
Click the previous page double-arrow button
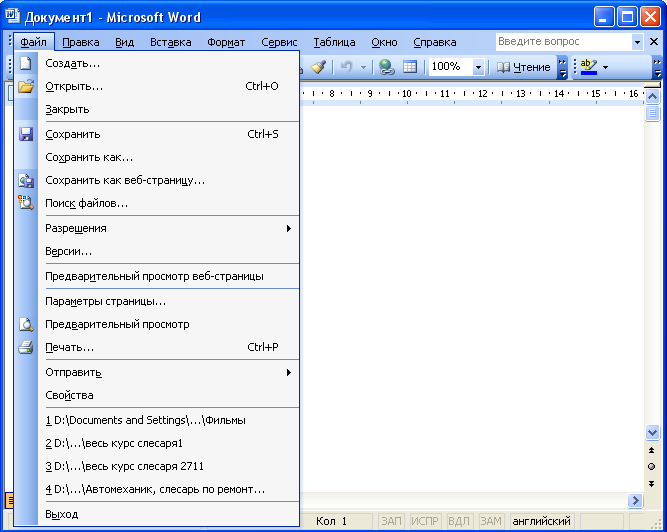tap(651, 450)
